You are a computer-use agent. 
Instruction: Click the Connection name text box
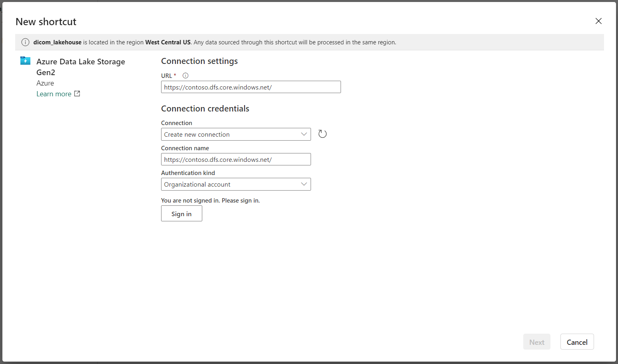[x=236, y=159]
